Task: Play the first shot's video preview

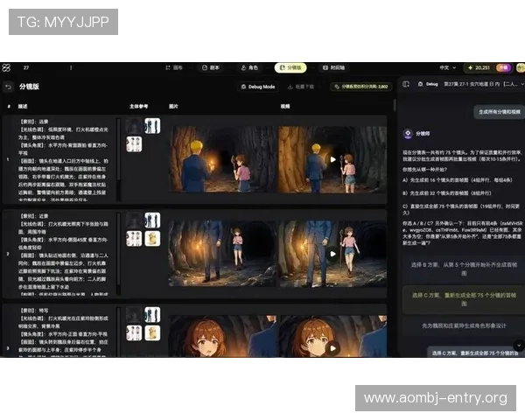Action: [332, 160]
